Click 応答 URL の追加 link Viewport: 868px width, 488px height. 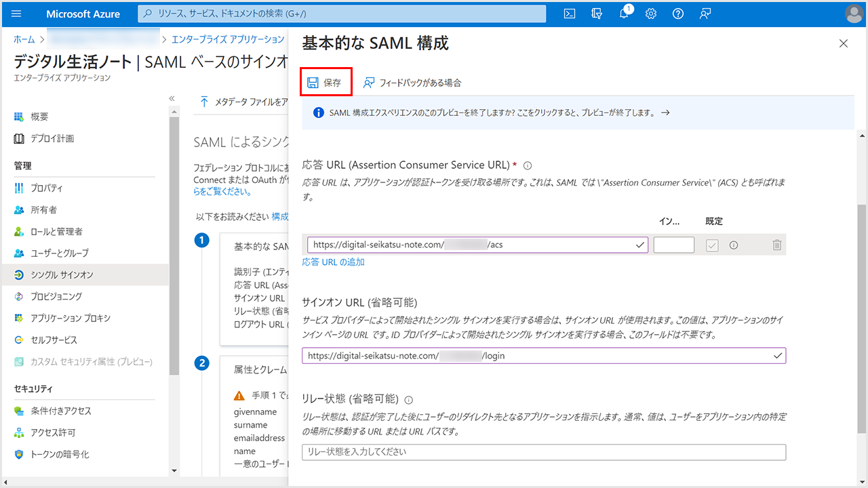(x=334, y=262)
